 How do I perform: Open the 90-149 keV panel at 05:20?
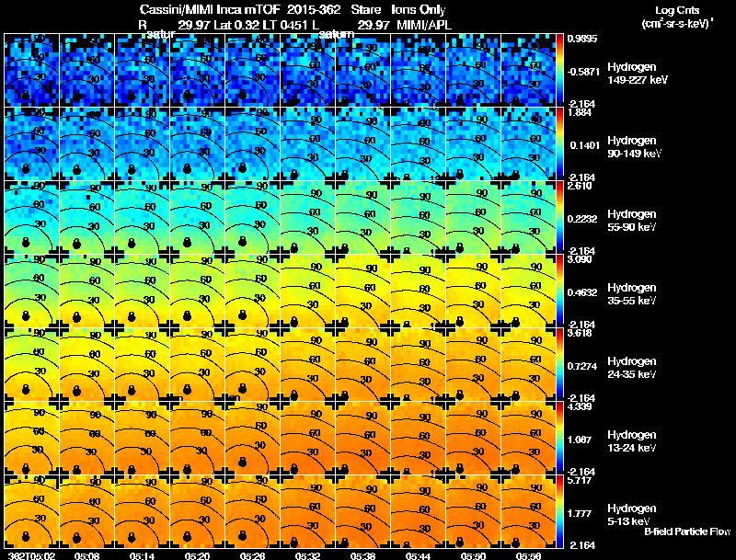198,144
